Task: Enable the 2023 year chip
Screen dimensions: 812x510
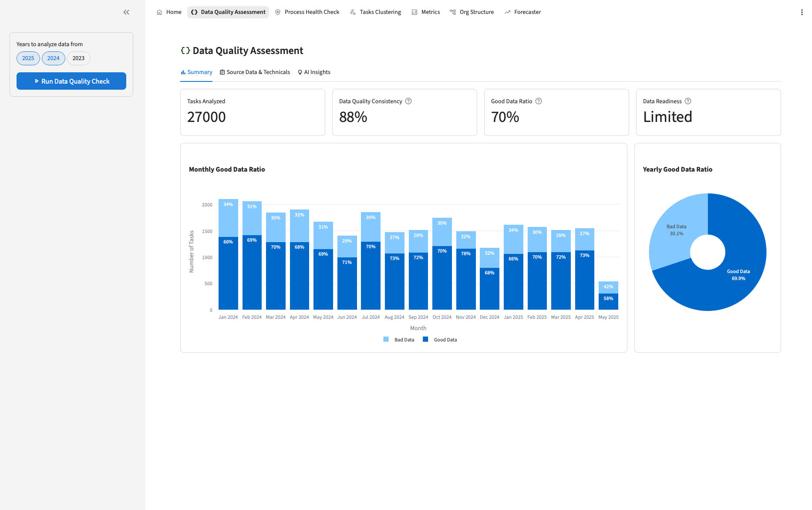Action: [78, 58]
